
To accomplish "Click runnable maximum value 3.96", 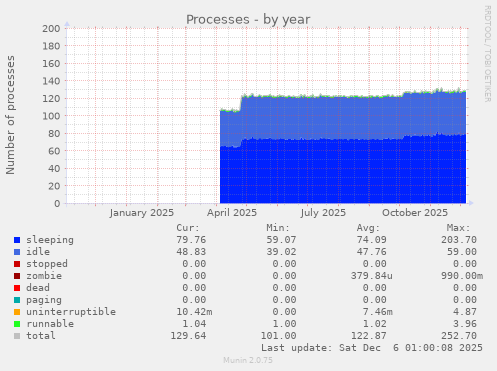I will click(x=465, y=324).
